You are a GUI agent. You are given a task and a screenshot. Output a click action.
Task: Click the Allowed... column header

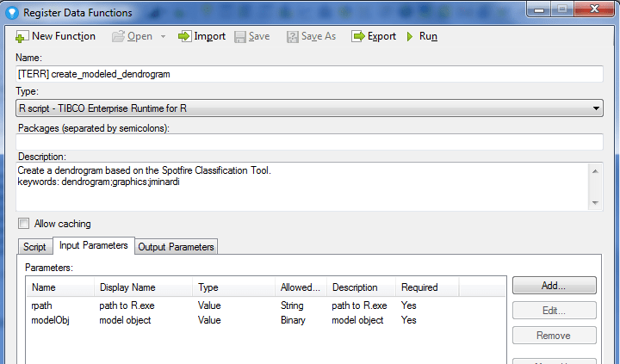pos(301,287)
